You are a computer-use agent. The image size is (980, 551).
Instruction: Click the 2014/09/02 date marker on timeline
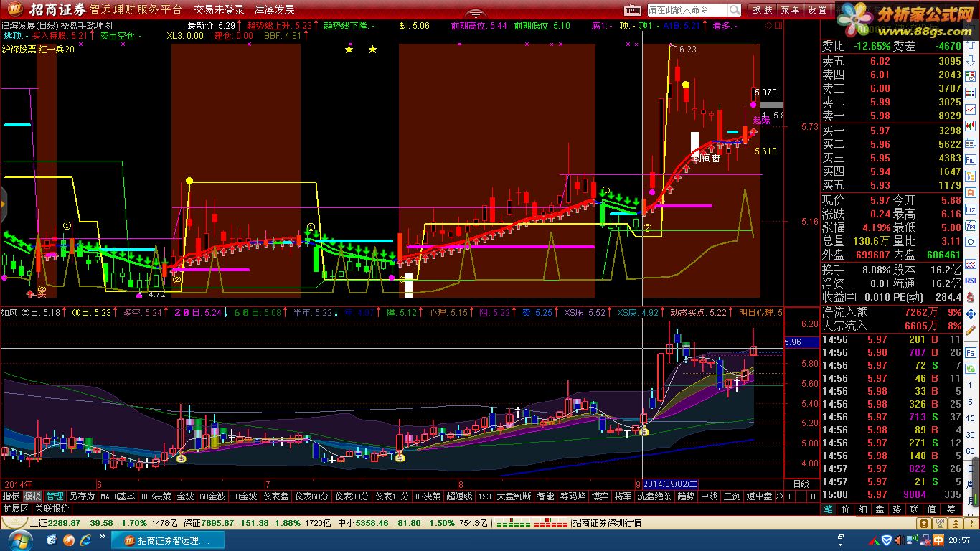tap(670, 484)
